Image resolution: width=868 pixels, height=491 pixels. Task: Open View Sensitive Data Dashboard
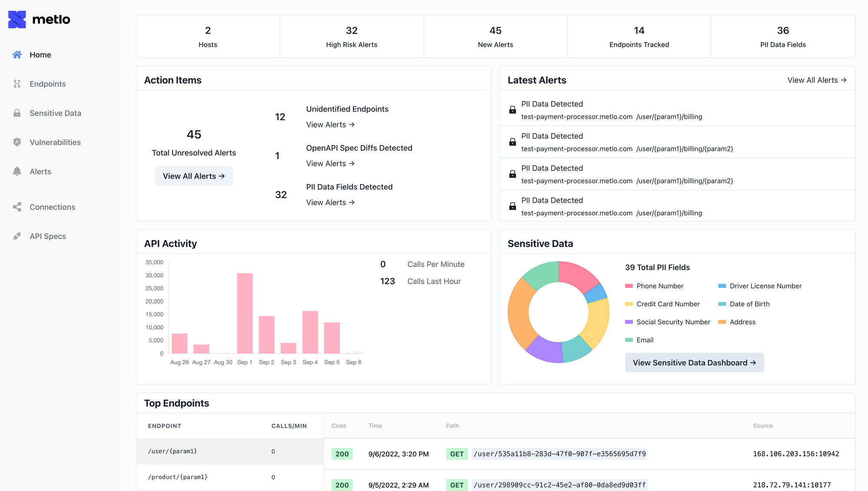(x=694, y=363)
